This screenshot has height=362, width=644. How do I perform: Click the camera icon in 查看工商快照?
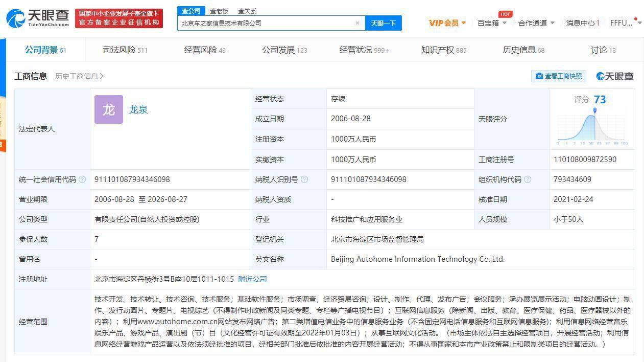[539, 76]
